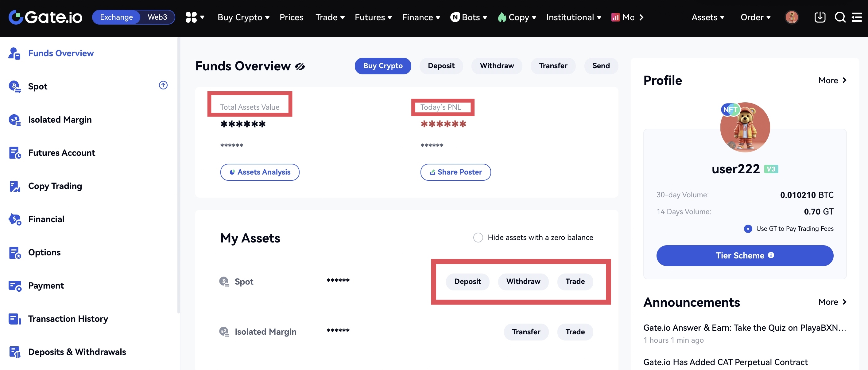Click the Gate.io logo
Viewport: 868px width, 370px height.
click(x=45, y=17)
